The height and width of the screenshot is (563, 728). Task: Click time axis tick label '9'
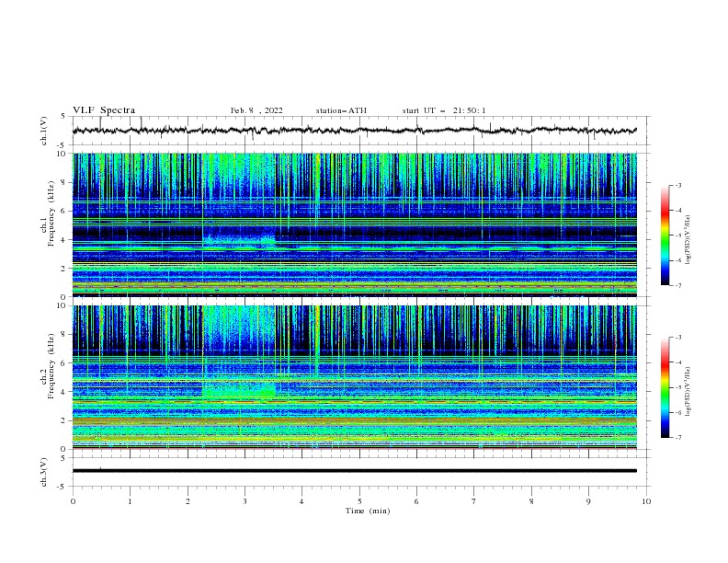tap(588, 501)
